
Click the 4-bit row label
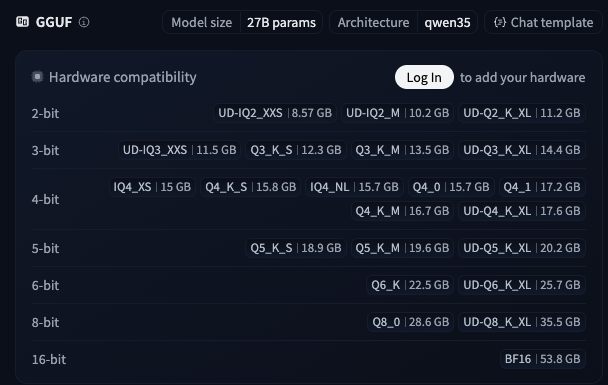45,199
